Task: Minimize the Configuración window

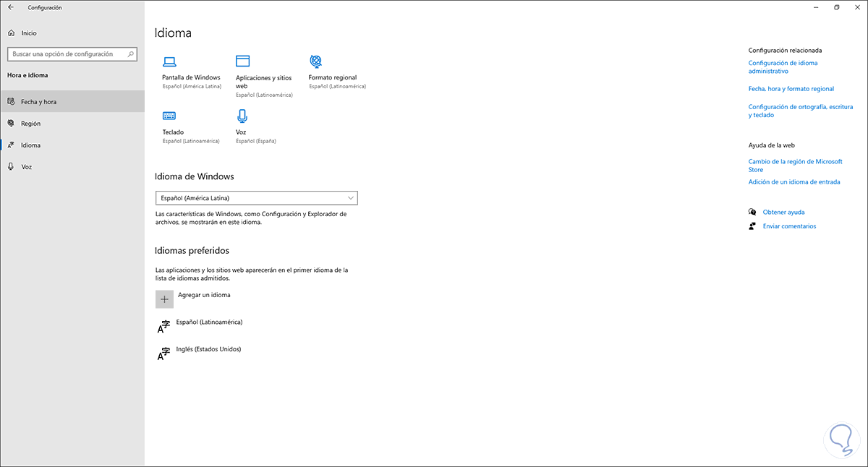Action: [815, 7]
